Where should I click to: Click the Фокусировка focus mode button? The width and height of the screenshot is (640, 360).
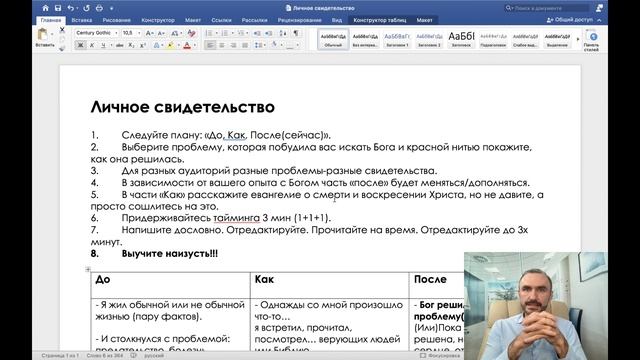[440, 356]
